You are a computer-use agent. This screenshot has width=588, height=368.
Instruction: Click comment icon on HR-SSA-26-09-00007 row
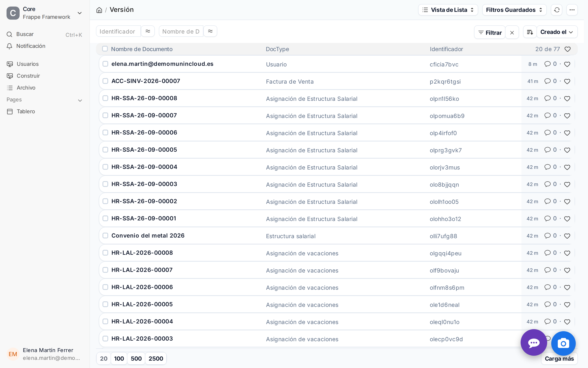point(547,115)
